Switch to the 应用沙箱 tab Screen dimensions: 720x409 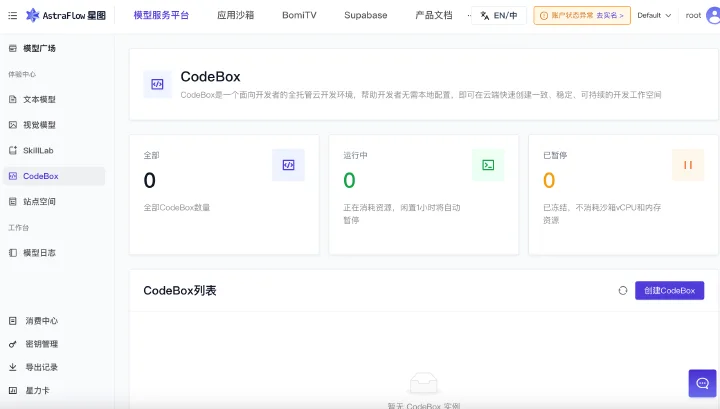click(x=236, y=15)
